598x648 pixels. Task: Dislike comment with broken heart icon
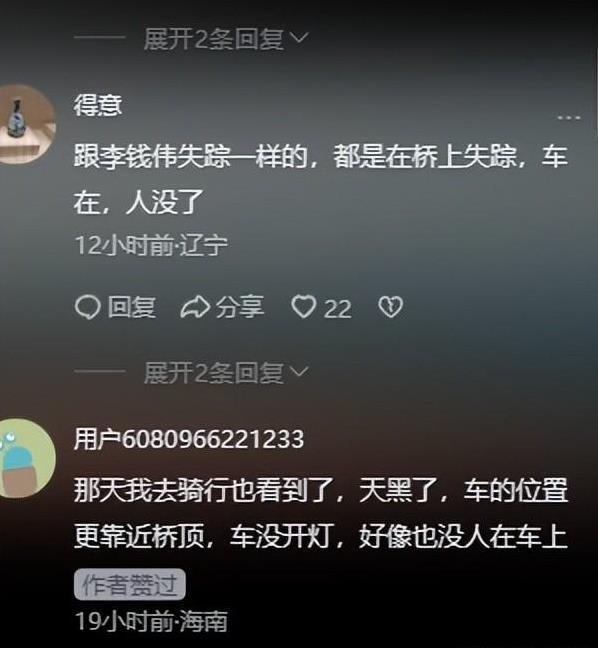[x=391, y=307]
